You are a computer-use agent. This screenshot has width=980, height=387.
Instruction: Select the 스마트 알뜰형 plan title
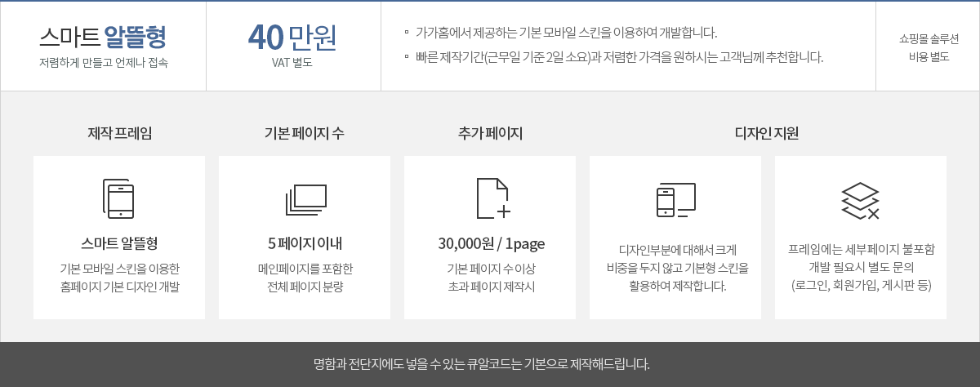103,36
